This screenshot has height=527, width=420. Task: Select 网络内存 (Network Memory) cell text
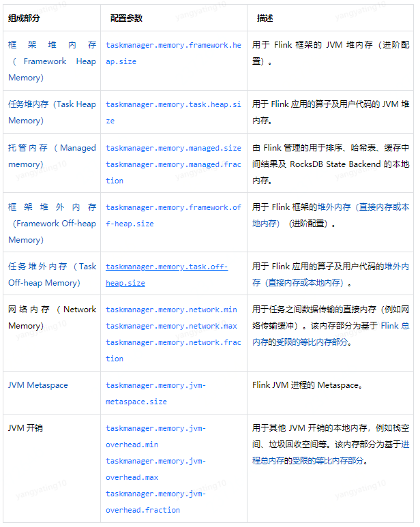click(52, 318)
